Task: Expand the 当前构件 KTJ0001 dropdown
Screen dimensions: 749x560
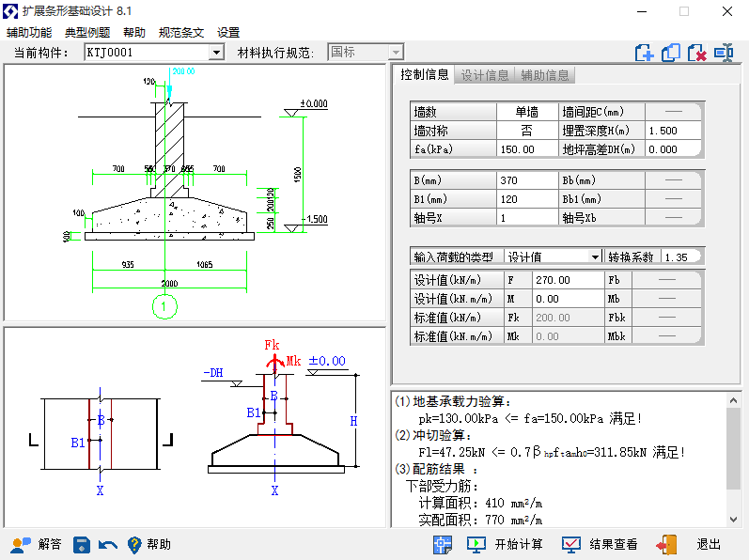Action: point(216,52)
